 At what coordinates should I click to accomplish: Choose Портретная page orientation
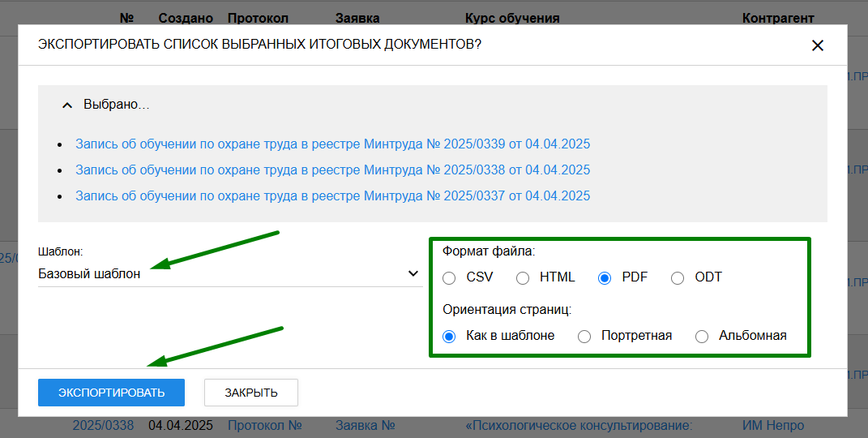click(584, 336)
